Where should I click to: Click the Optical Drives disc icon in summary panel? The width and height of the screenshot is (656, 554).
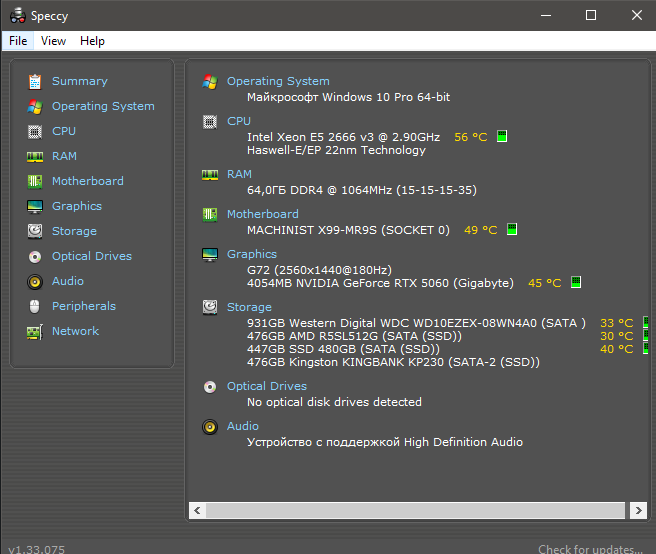click(210, 387)
